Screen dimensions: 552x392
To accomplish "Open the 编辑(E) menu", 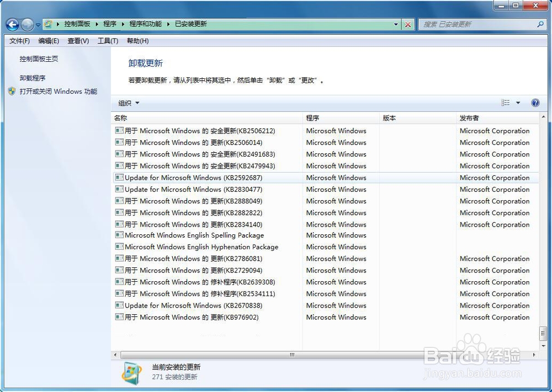I will point(49,41).
